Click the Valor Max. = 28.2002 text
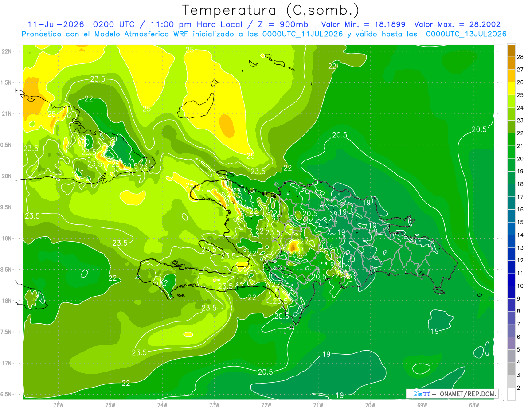 coord(457,24)
